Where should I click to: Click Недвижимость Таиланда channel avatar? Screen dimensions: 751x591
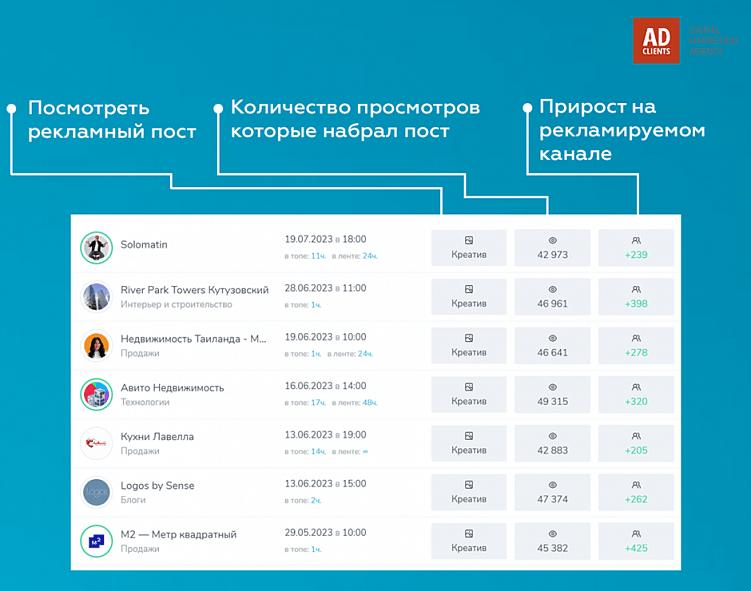[x=96, y=345]
